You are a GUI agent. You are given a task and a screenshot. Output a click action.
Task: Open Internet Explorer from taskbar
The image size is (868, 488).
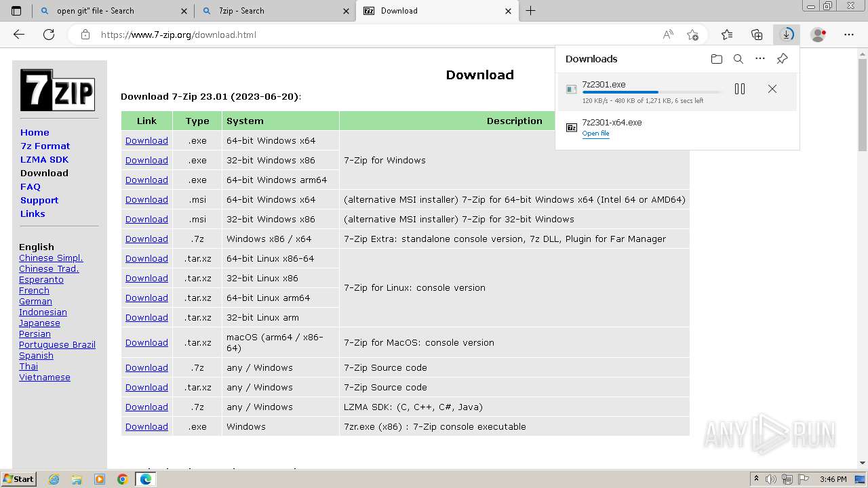[x=54, y=479]
